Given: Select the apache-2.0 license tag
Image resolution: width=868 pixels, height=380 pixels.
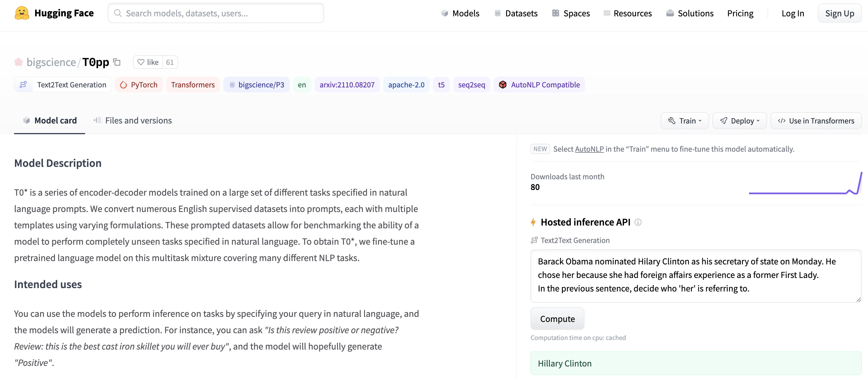Looking at the screenshot, I should click(x=406, y=85).
